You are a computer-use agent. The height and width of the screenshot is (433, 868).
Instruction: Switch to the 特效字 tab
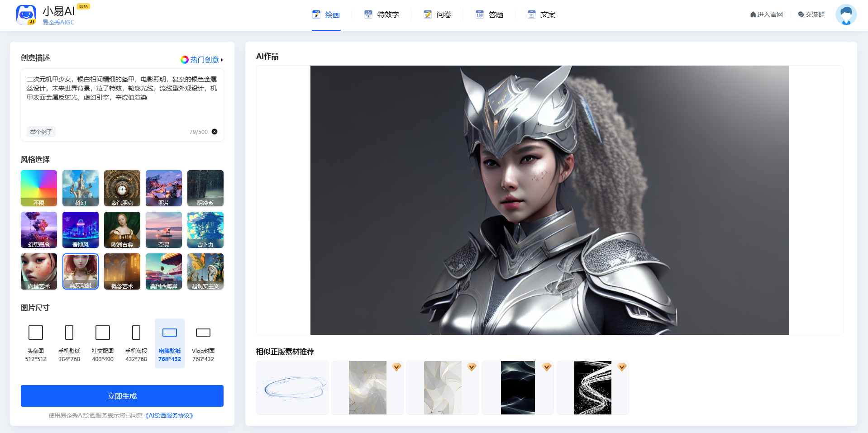pyautogui.click(x=382, y=14)
